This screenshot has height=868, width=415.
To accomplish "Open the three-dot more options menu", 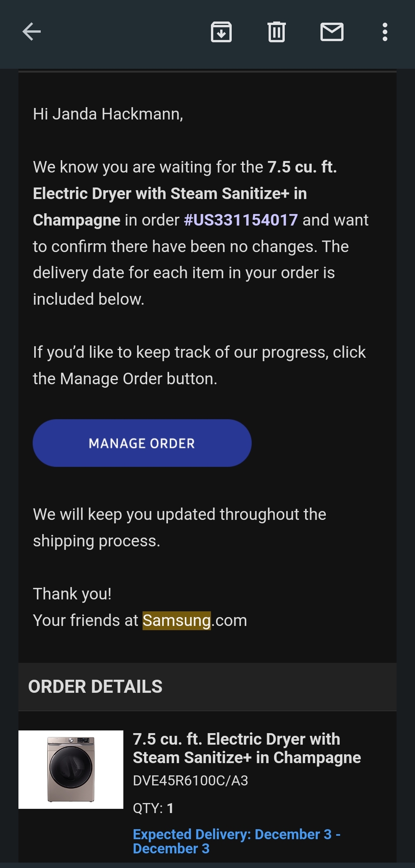I will (x=385, y=32).
